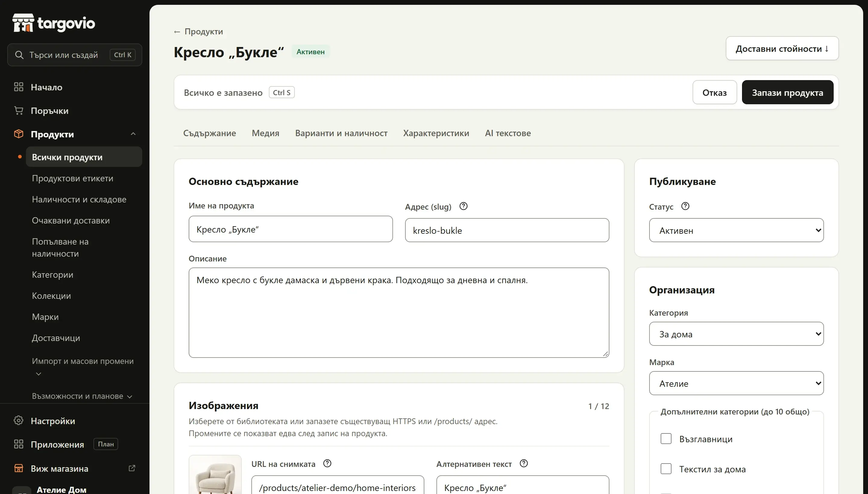The width and height of the screenshot is (868, 494).
Task: Click the Приложения grid icon
Action: (19, 444)
